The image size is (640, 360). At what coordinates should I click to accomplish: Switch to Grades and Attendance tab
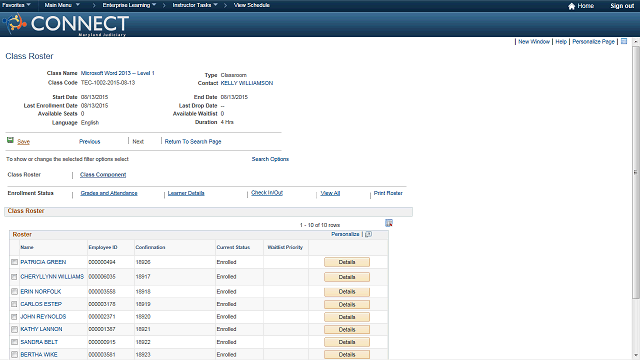[109, 193]
